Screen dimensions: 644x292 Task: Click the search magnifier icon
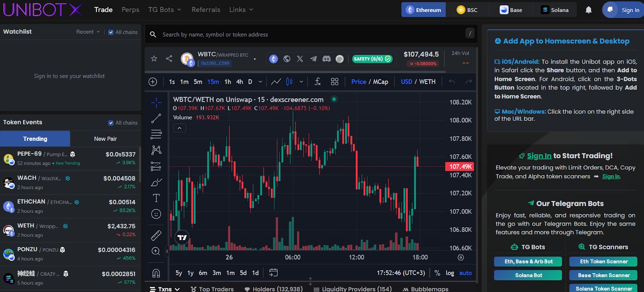coord(153,35)
